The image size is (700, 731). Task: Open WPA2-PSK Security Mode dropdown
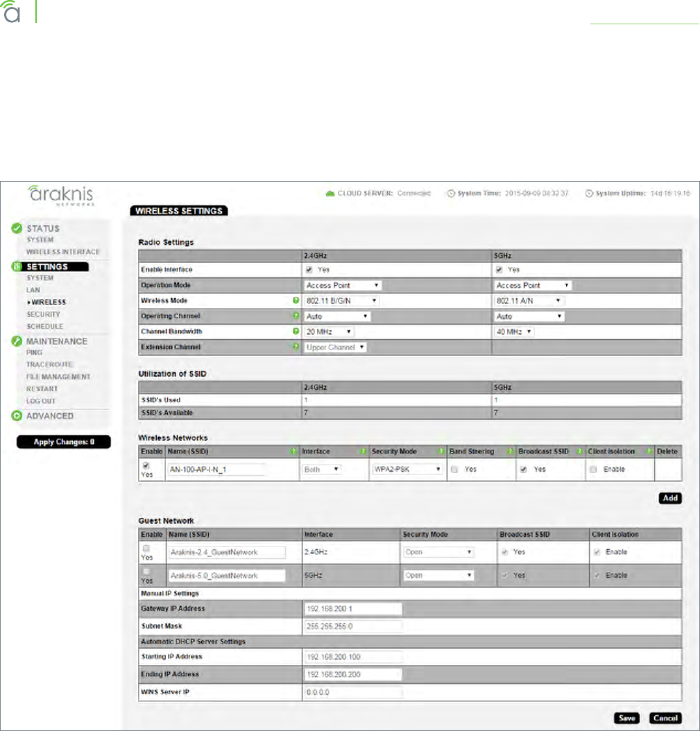click(x=407, y=469)
